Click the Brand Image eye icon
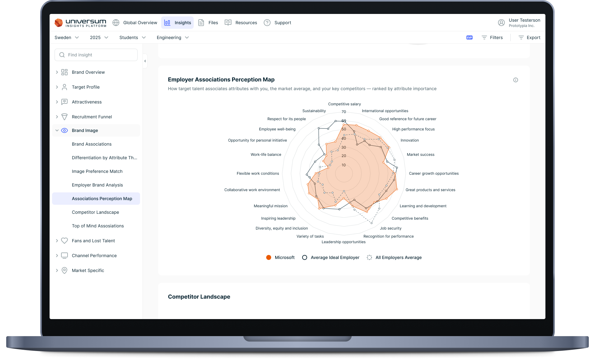 [64, 130]
